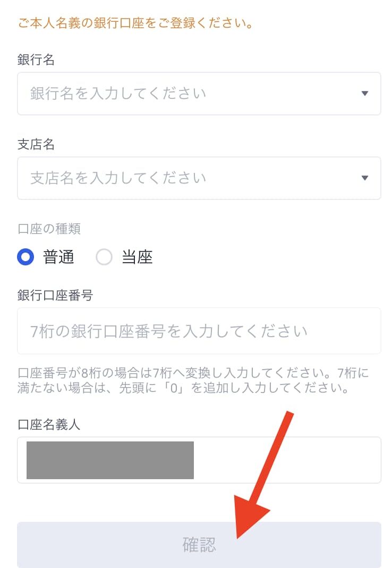The height and width of the screenshot is (568, 392).
Task: Choose the 普通 account type label
Action: (x=58, y=257)
